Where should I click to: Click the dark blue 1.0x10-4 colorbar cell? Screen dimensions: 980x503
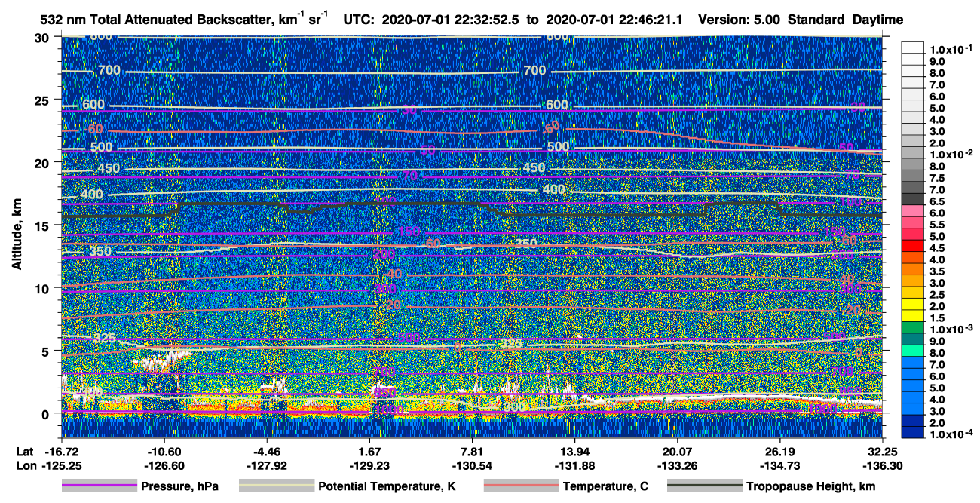tap(913, 434)
